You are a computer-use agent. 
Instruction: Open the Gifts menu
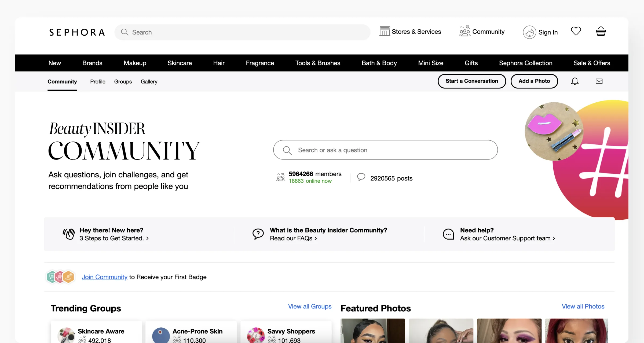coord(471,63)
